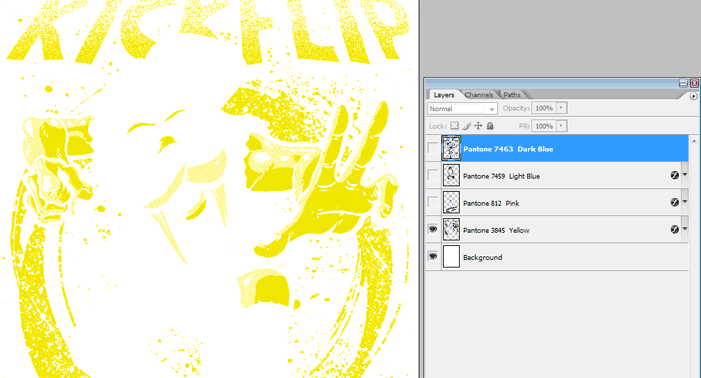701x378 pixels.
Task: Click the Pink layer effects icon
Action: 675,202
